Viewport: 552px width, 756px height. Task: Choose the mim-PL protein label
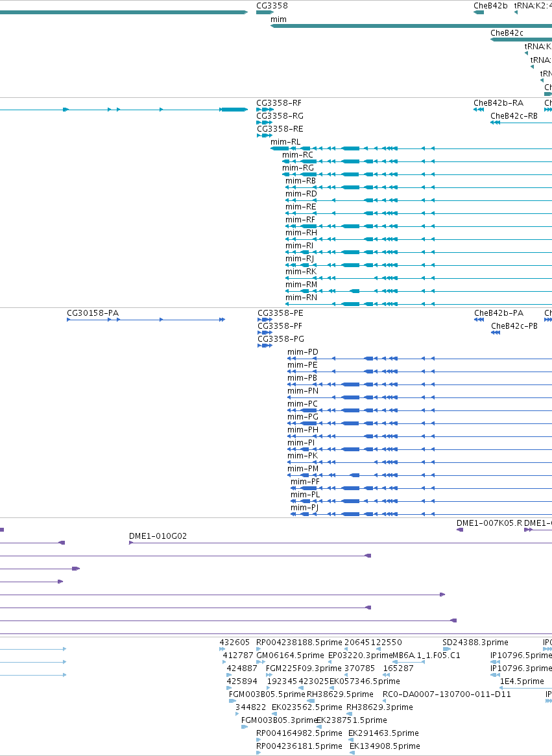305,495
